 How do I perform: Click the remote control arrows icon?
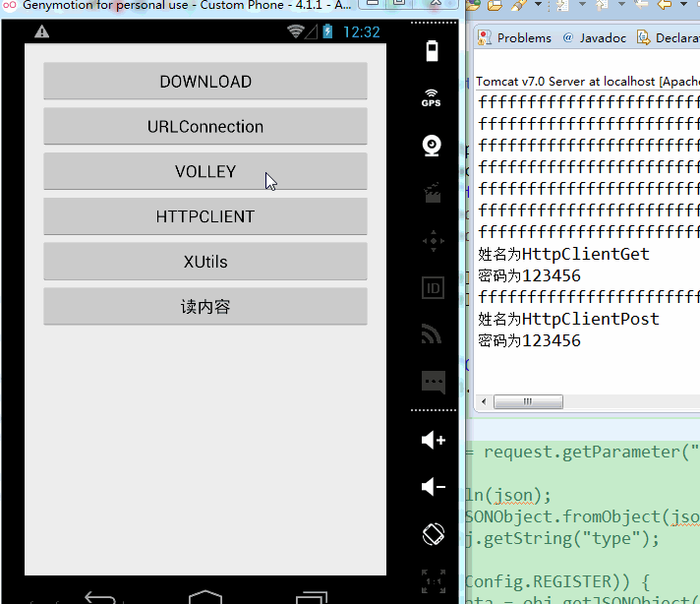click(433, 241)
